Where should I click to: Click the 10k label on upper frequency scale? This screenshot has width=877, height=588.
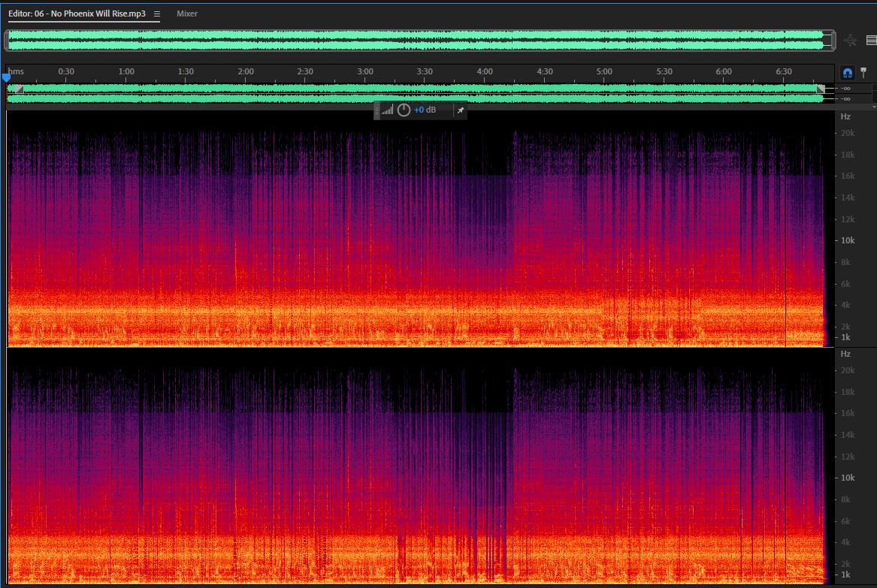848,240
